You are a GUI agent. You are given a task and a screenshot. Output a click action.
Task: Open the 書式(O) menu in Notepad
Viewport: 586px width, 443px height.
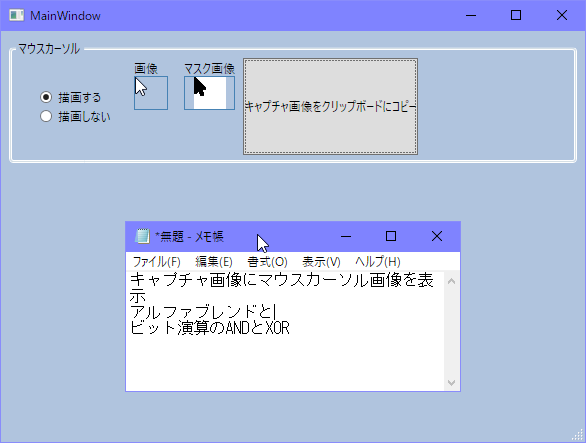(267, 262)
